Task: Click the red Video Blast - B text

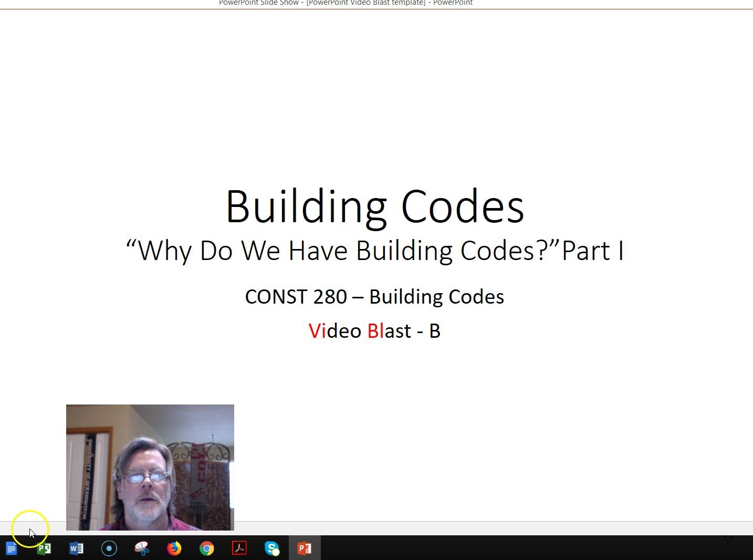Action: pos(374,330)
